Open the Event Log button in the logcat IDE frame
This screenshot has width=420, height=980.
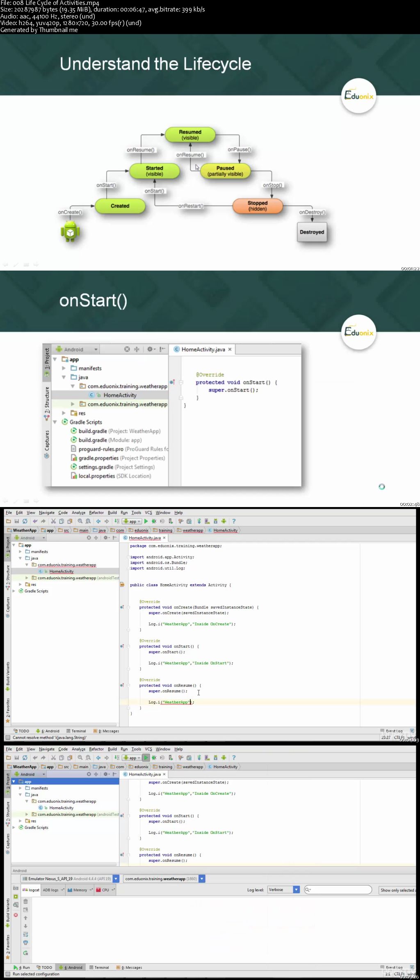click(392, 967)
